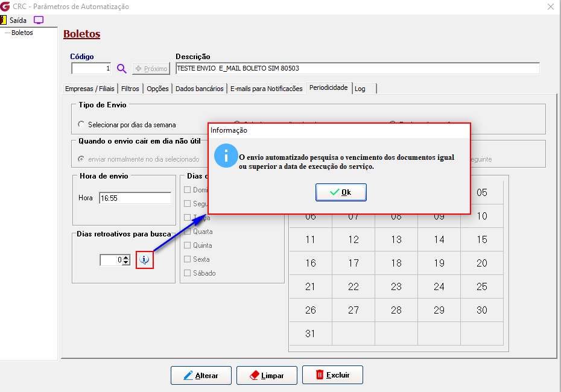Select enviar normalmente no dia selecionado
Image resolution: width=561 pixels, height=392 pixels.
(139, 159)
